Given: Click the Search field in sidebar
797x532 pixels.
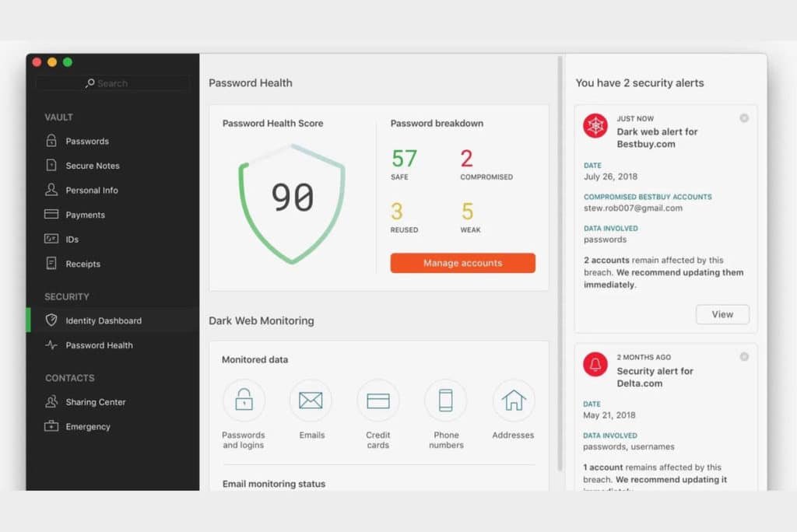Looking at the screenshot, I should (x=113, y=83).
